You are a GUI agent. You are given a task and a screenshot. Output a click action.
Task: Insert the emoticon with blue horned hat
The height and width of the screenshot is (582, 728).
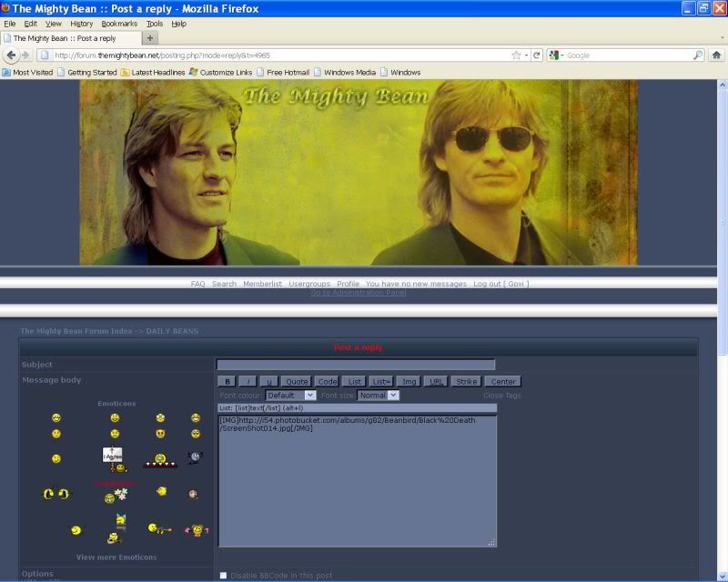(x=121, y=521)
